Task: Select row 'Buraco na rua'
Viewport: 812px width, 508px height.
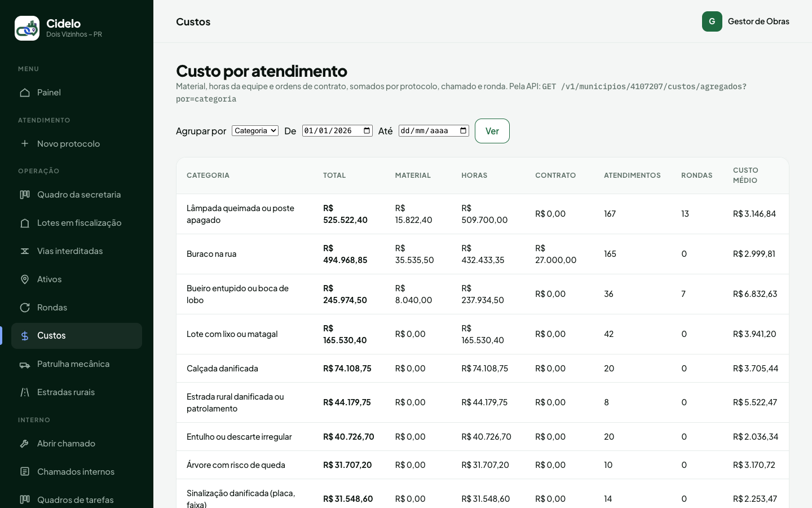Action: click(x=483, y=254)
